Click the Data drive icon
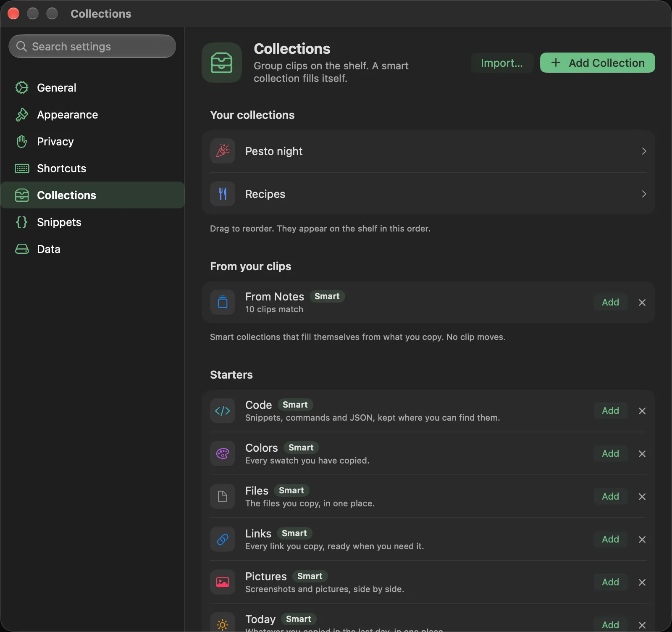Image resolution: width=672 pixels, height=632 pixels. coord(22,249)
